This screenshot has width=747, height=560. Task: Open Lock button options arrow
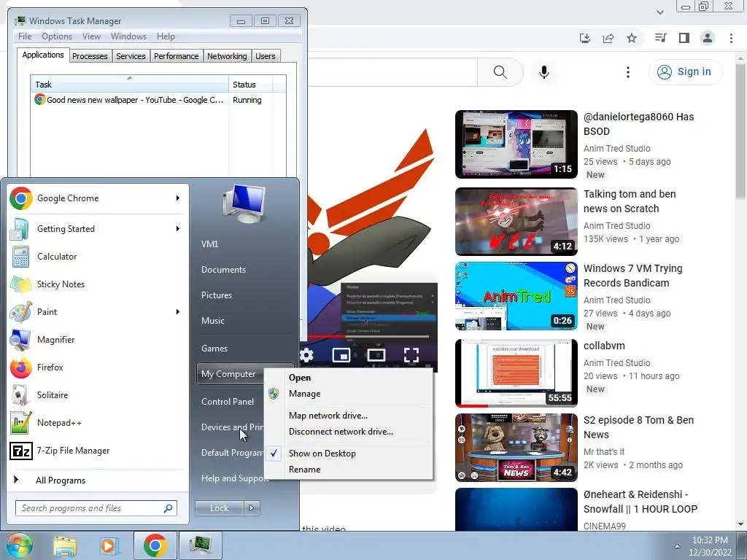[252, 508]
